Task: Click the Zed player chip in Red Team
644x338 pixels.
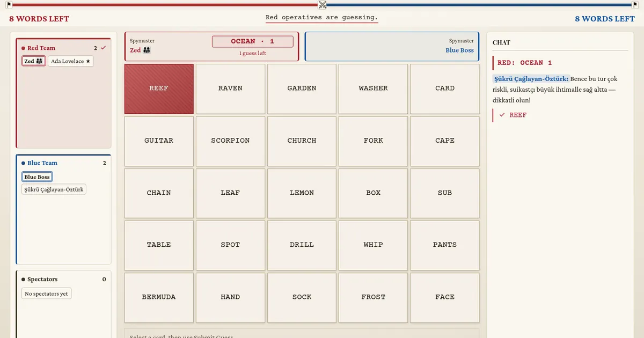Action: pos(34,61)
